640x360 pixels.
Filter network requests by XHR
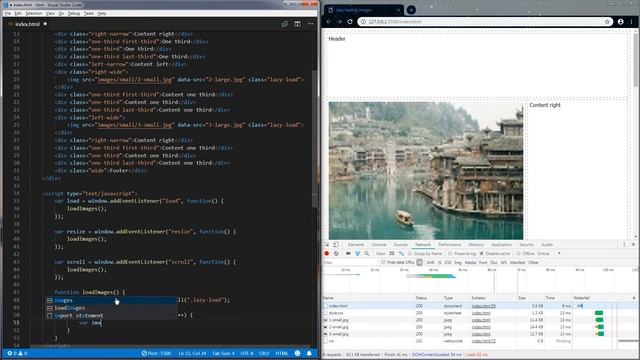430,262
